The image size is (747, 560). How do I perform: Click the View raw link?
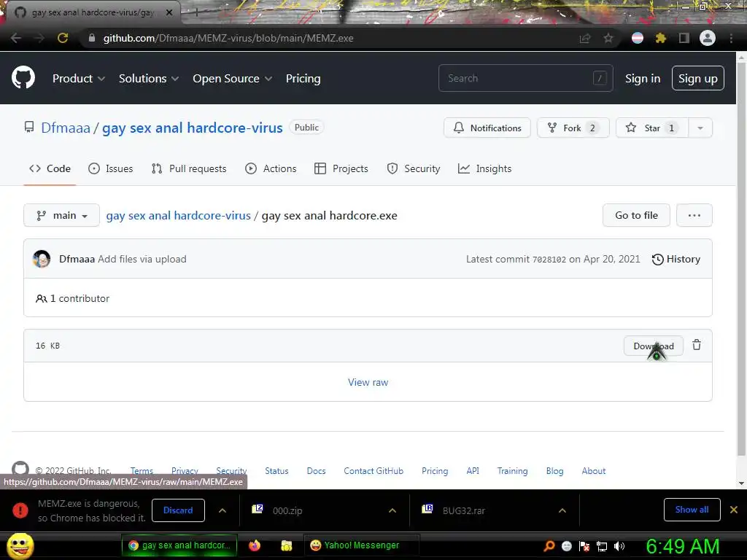click(368, 382)
